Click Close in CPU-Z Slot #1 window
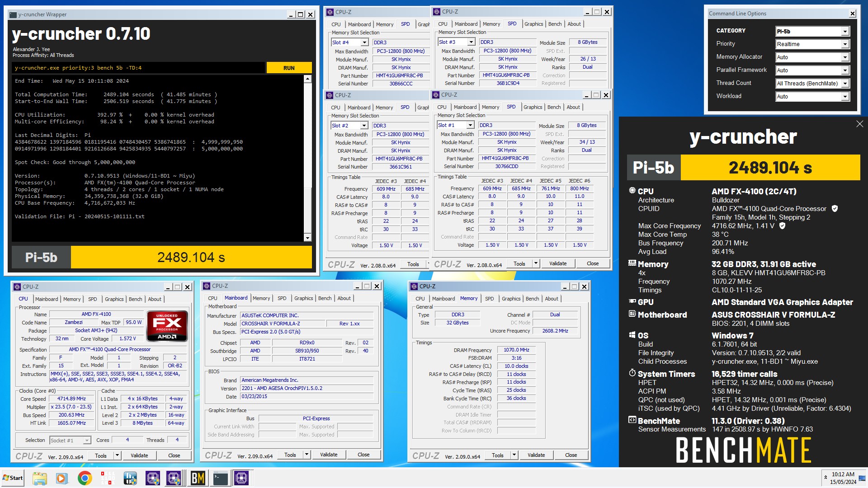This screenshot has height=488, width=868. (593, 263)
